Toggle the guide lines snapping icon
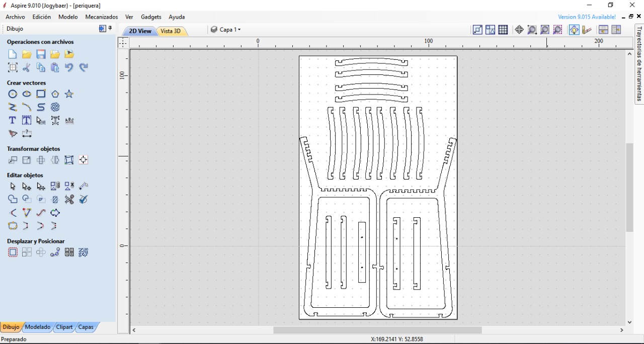The height and width of the screenshot is (344, 644). point(491,30)
